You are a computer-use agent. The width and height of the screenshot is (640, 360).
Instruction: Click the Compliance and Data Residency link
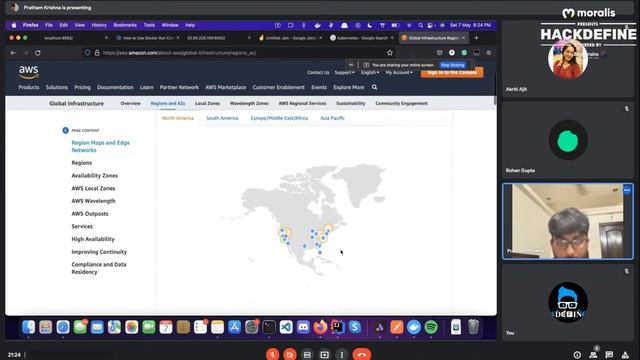99,268
